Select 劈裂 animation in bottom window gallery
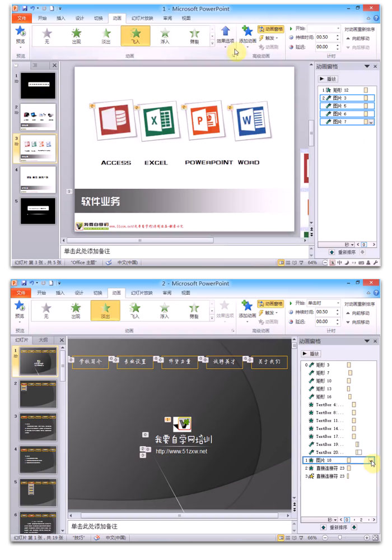 [x=194, y=310]
